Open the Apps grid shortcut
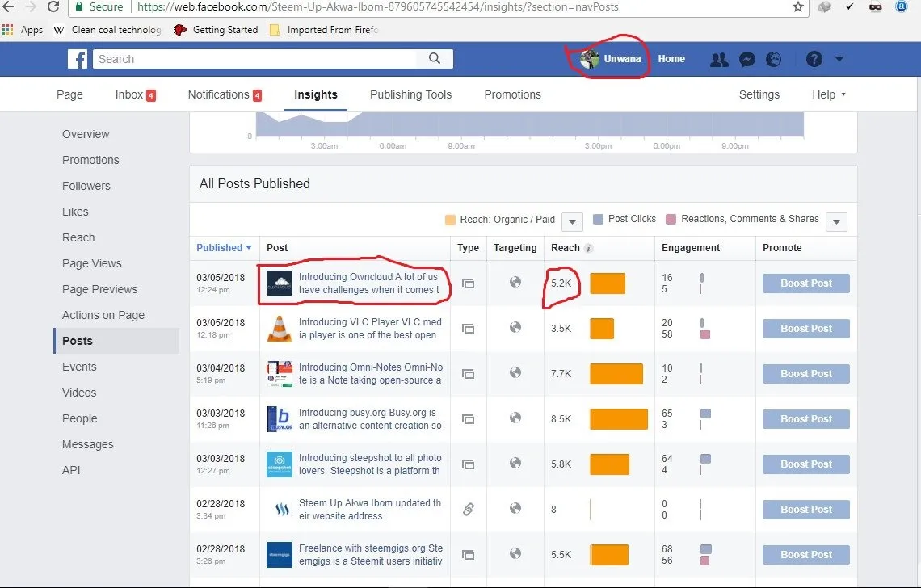Image resolution: width=921 pixels, height=588 pixels. pos(7,29)
